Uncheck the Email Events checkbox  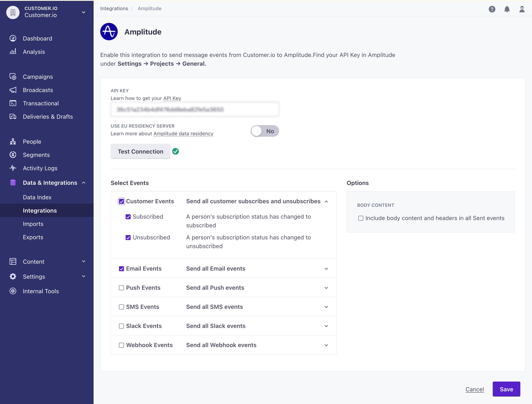click(121, 269)
